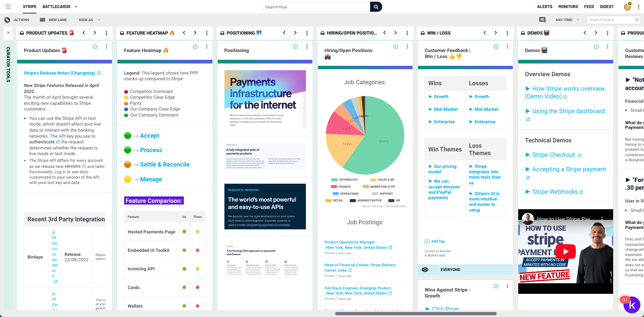Toggle Administrative category in chart legend
Viewport: 644px width, 317px height.
(366, 200)
